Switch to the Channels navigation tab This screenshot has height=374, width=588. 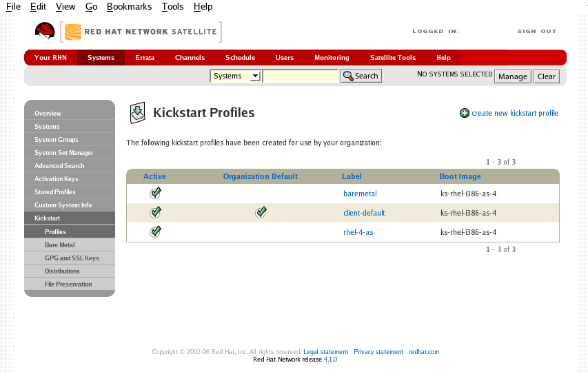coord(190,58)
